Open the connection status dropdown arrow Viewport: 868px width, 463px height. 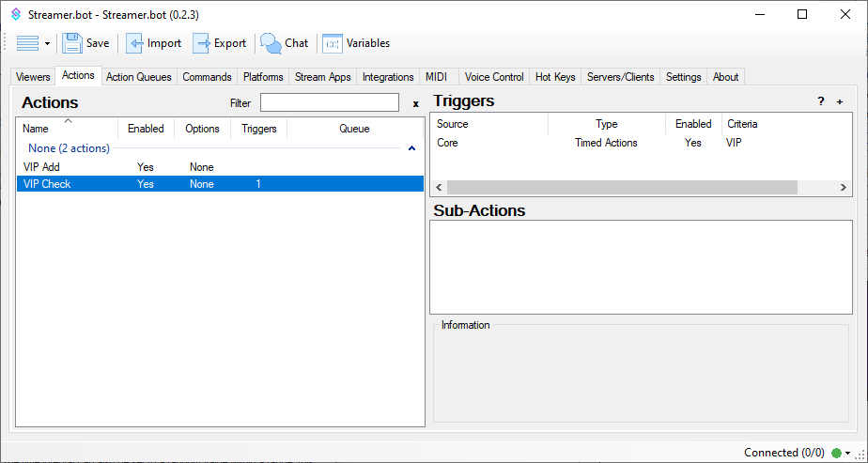(847, 454)
